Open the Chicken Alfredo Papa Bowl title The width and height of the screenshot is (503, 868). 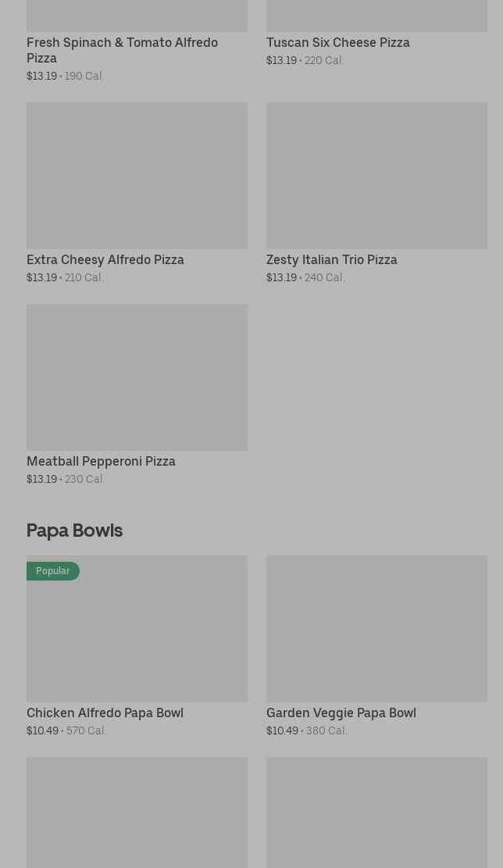(105, 713)
